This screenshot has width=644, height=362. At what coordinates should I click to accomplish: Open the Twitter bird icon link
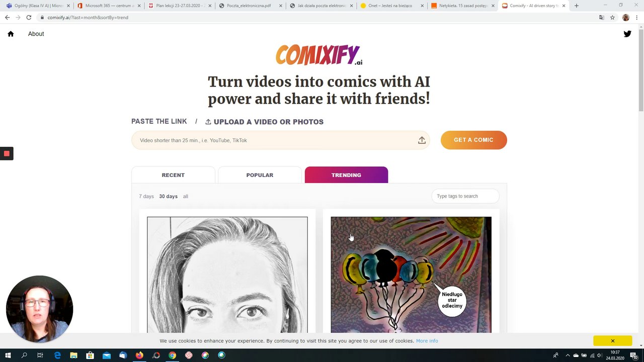[x=627, y=34]
